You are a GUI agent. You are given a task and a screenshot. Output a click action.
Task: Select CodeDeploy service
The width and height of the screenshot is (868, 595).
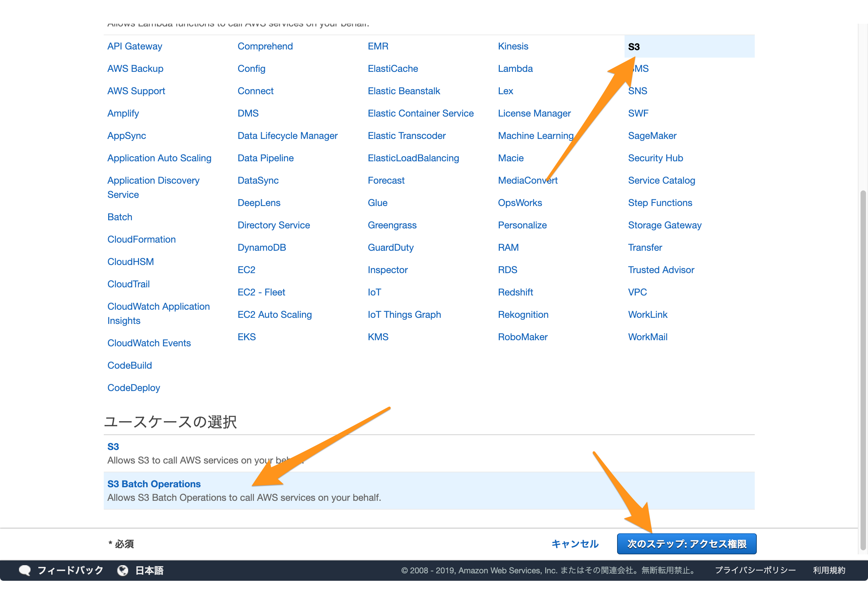click(133, 388)
